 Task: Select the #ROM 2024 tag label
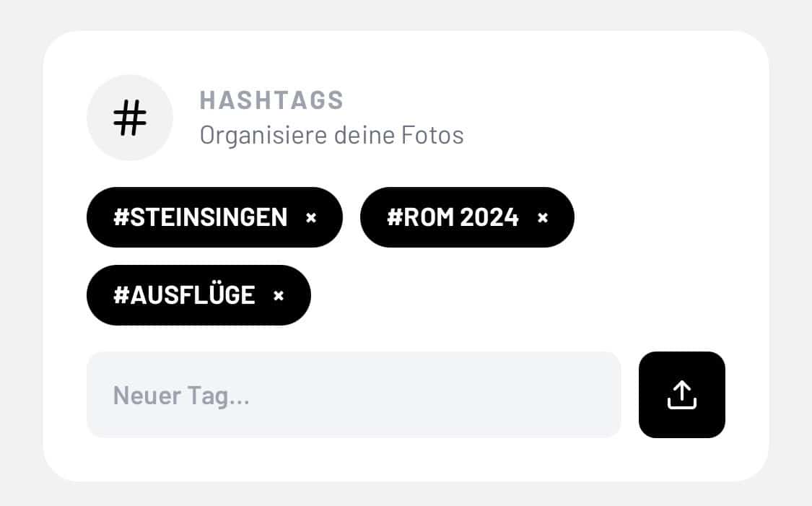[x=453, y=217]
